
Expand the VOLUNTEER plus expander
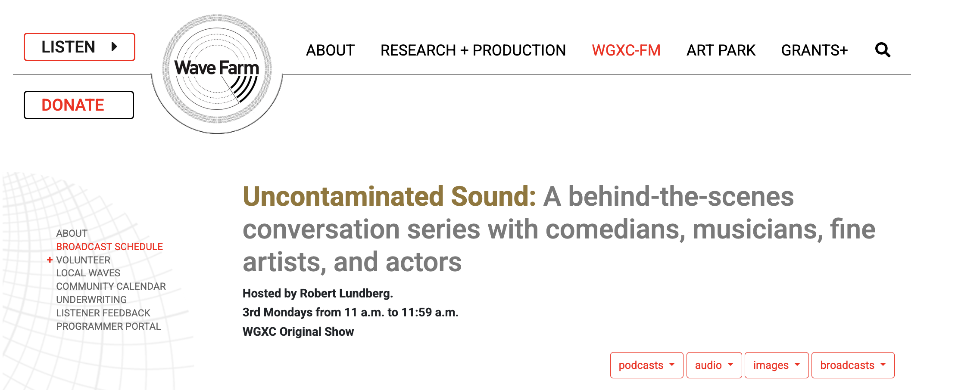click(50, 260)
